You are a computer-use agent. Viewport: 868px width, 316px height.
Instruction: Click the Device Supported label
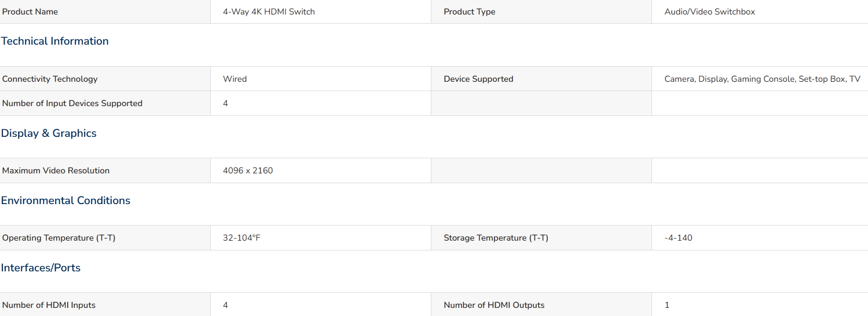point(478,79)
